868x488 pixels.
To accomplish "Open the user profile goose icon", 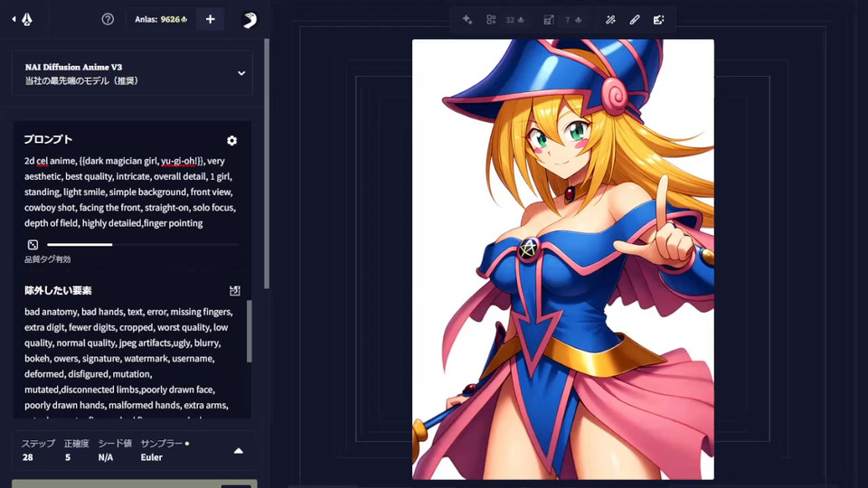I will point(250,20).
